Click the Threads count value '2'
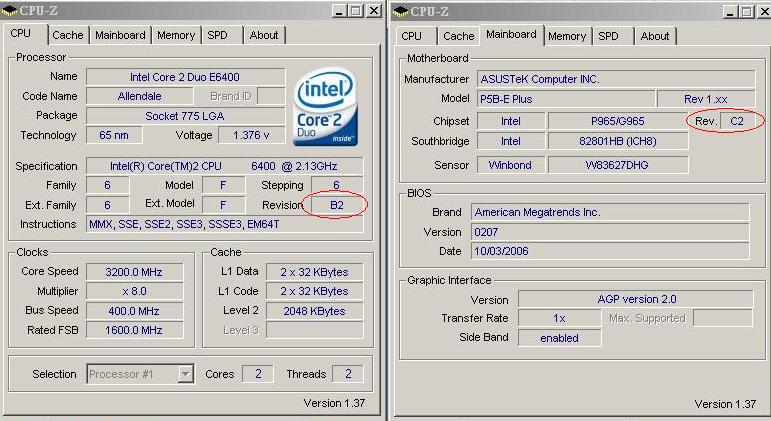Screen dimensions: 771x421 pos(348,374)
